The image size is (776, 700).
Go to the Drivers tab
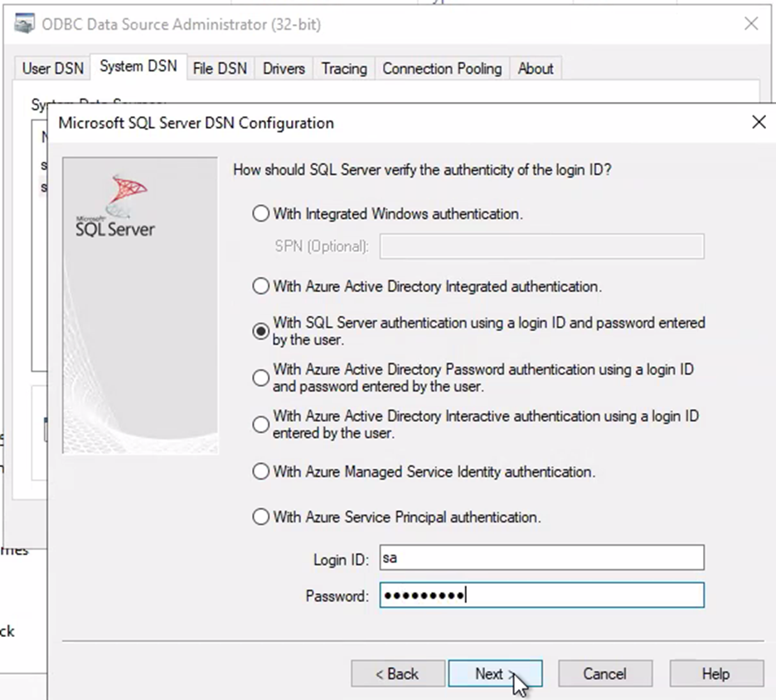tap(284, 69)
